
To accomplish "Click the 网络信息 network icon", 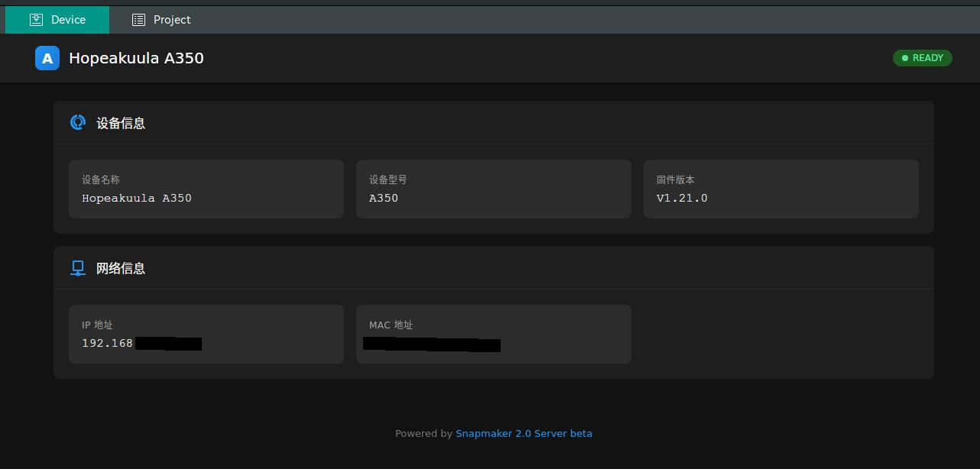I will pyautogui.click(x=78, y=268).
